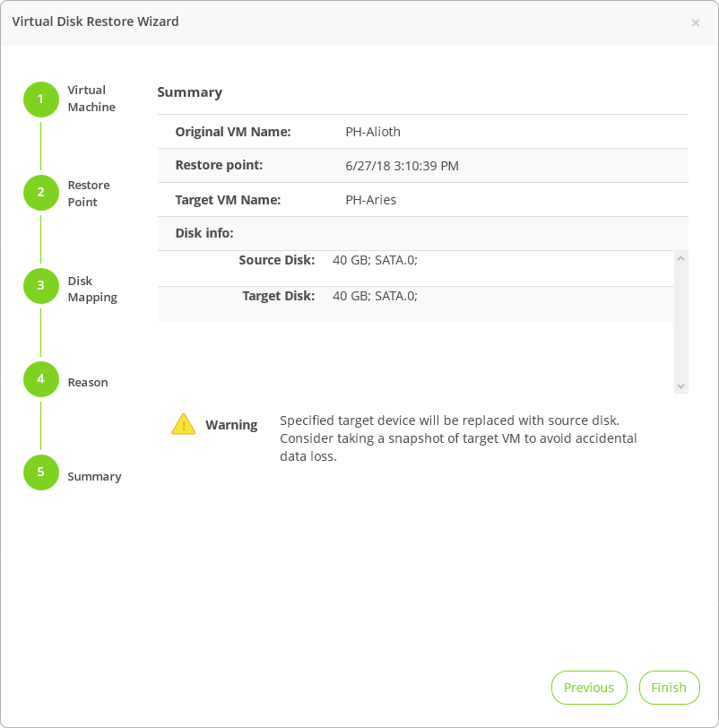Screen dimensions: 719x728
Task: Click the Target Disk: label
Action: click(279, 296)
